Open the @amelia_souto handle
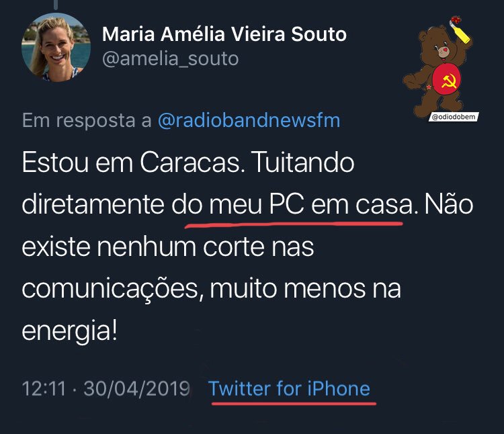This screenshot has width=504, height=434. click(171, 59)
